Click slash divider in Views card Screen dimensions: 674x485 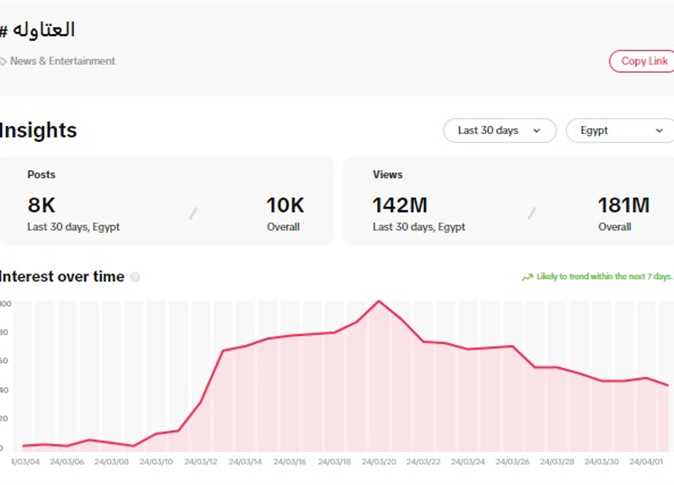click(530, 213)
